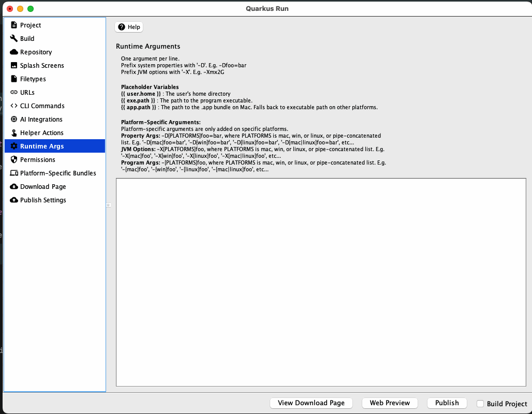
Task: Click the "Program Args:" label
Action: point(140,162)
